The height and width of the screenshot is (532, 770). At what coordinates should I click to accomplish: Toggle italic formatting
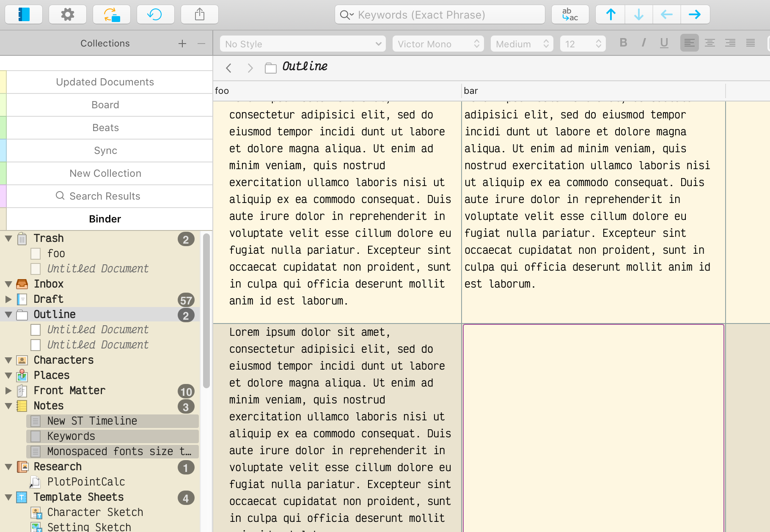(643, 43)
